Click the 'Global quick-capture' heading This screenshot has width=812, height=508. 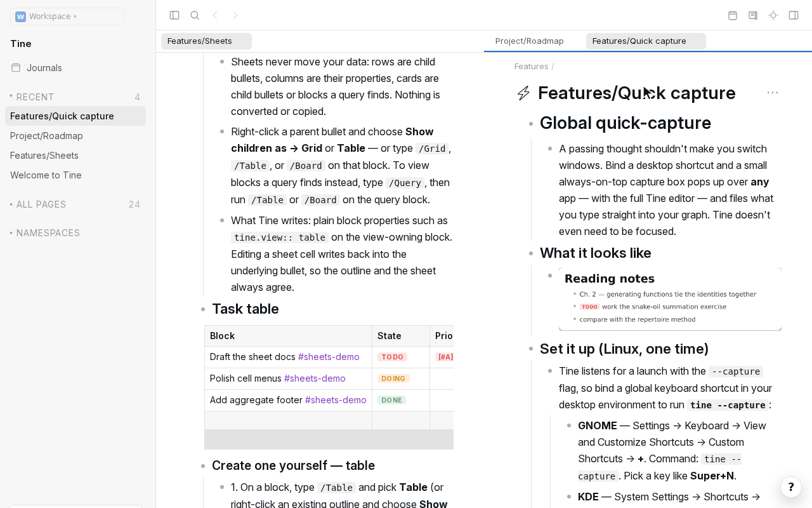click(625, 123)
